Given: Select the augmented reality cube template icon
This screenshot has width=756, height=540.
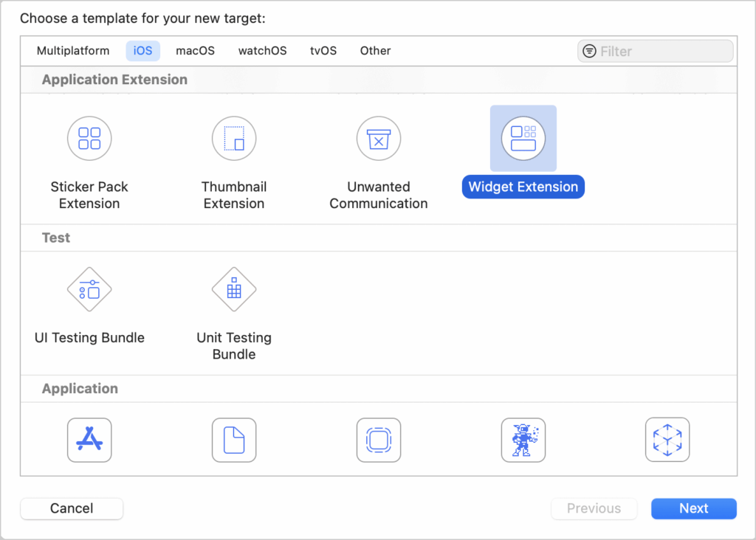Looking at the screenshot, I should click(667, 440).
